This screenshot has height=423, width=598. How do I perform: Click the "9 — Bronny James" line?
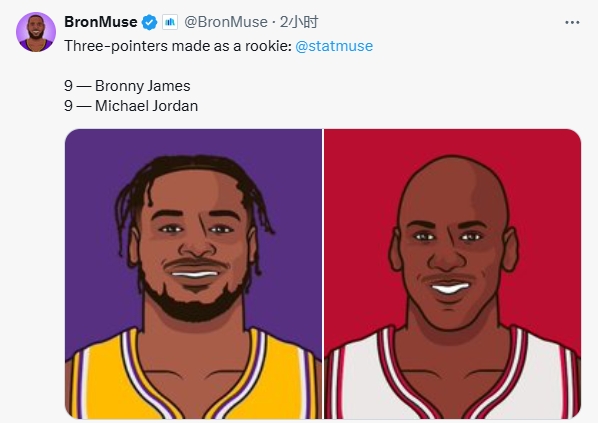[127, 86]
